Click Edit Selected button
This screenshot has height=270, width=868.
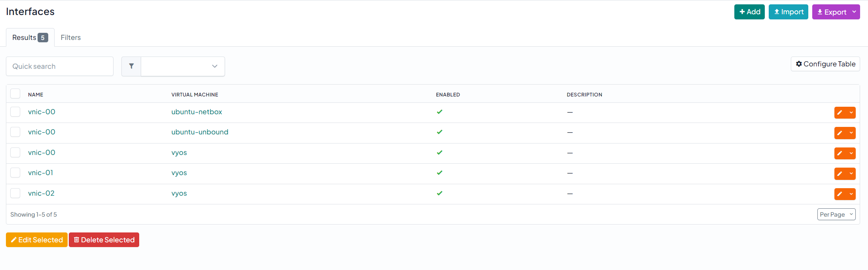[x=37, y=240]
